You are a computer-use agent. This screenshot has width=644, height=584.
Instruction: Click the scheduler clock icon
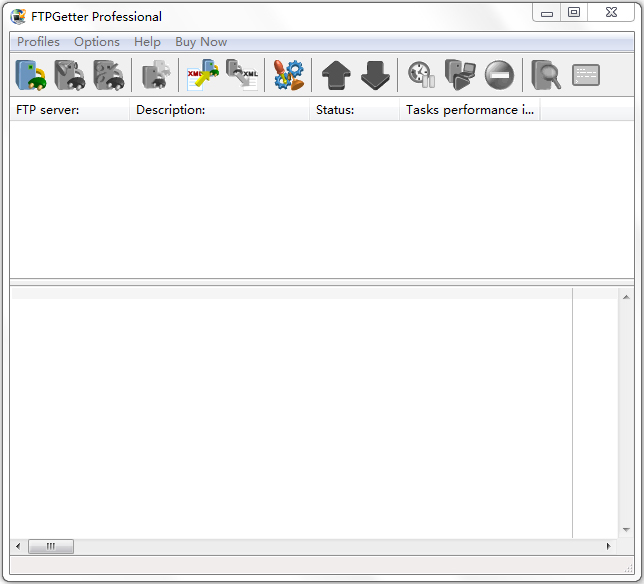click(422, 75)
